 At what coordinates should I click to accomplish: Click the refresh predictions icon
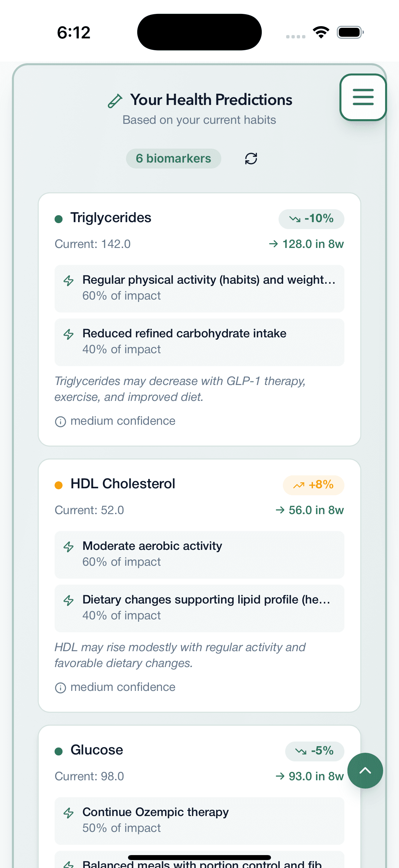tap(250, 158)
